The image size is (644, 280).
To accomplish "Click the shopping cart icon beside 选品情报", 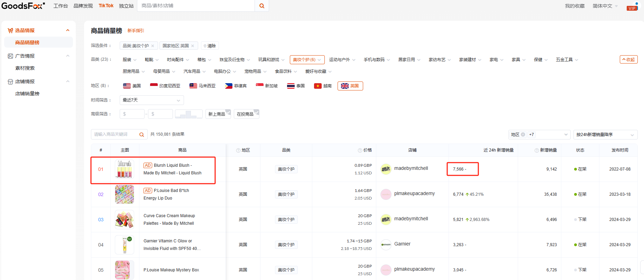I will (x=10, y=30).
